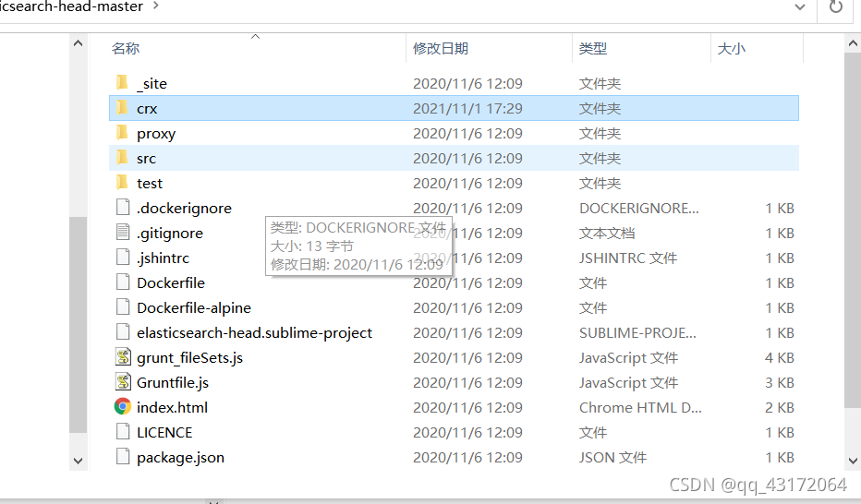Click the proxy folder icon
Image resolution: width=861 pixels, height=504 pixels.
click(122, 133)
